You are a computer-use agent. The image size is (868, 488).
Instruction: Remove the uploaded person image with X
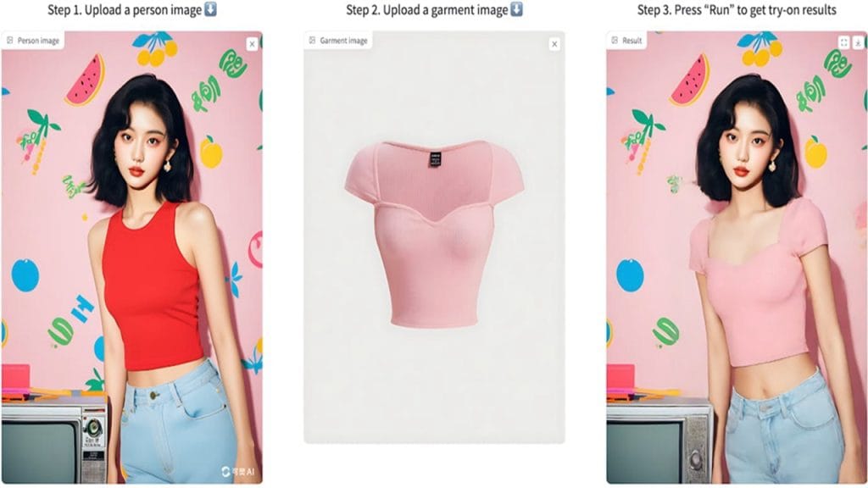click(x=252, y=44)
